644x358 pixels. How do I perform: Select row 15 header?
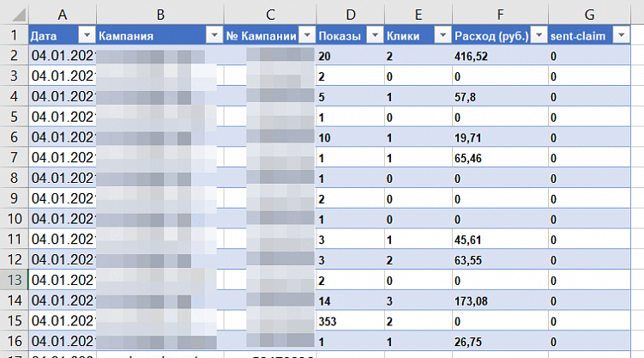click(x=14, y=320)
